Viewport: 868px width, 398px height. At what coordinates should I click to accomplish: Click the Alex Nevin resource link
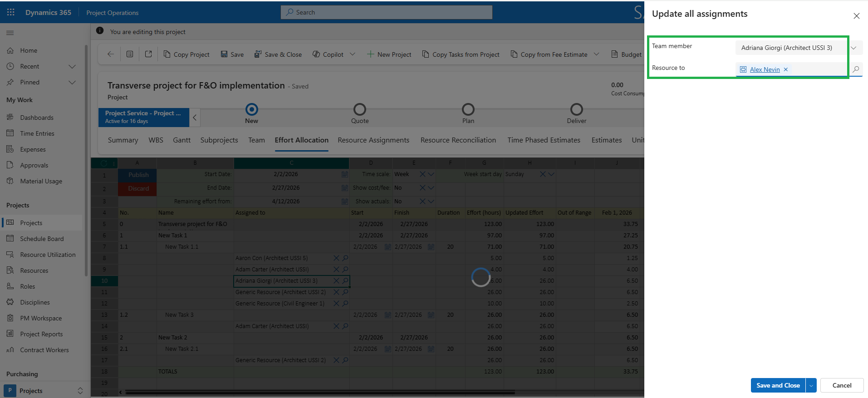tap(765, 69)
